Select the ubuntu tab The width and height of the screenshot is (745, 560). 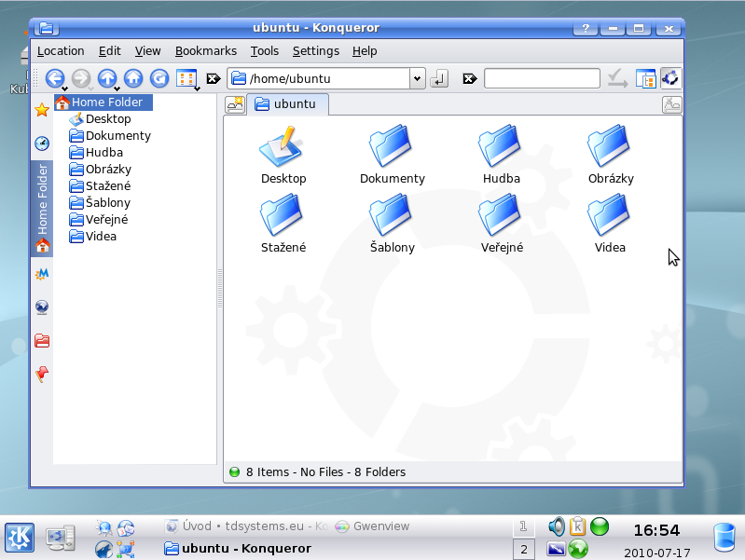click(288, 104)
